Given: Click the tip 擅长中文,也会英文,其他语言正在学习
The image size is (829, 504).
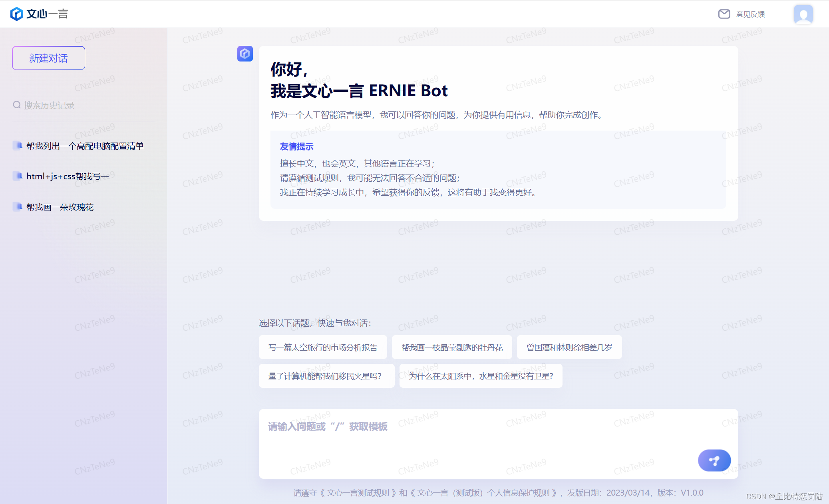Looking at the screenshot, I should coord(357,163).
